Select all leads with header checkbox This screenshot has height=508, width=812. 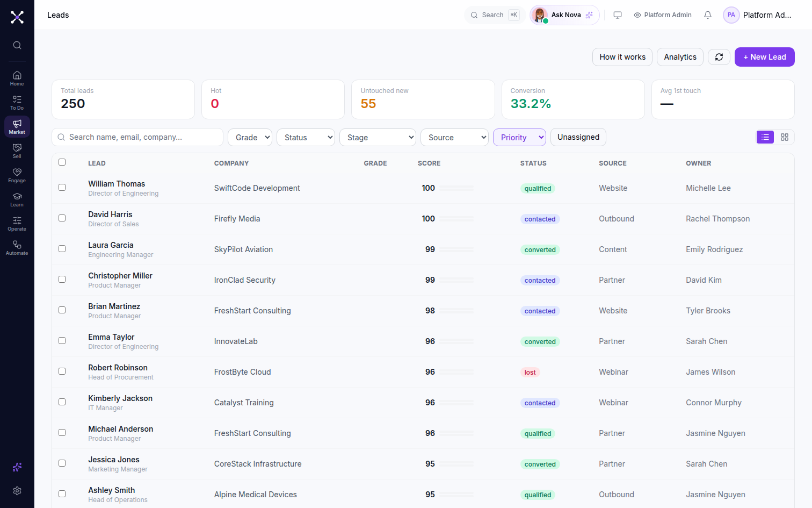pos(62,162)
